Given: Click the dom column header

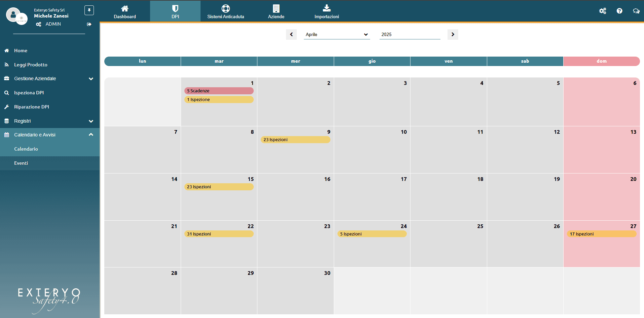Looking at the screenshot, I should pyautogui.click(x=602, y=61).
